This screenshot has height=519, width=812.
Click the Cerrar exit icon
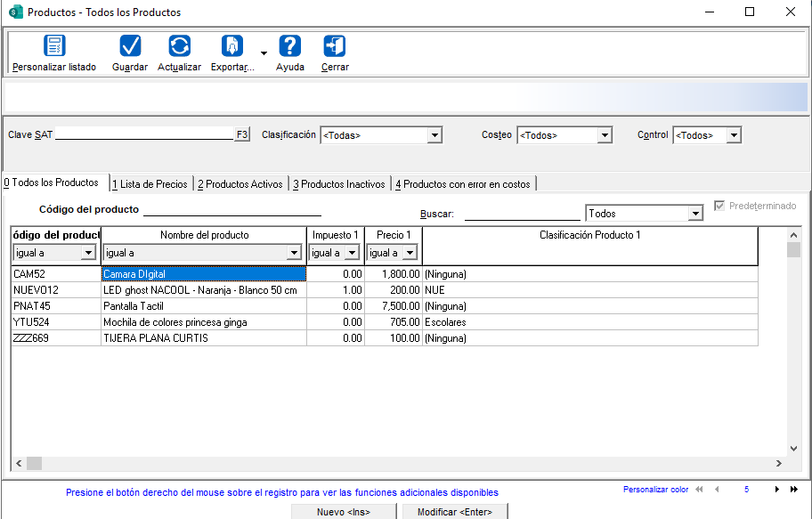point(335,46)
